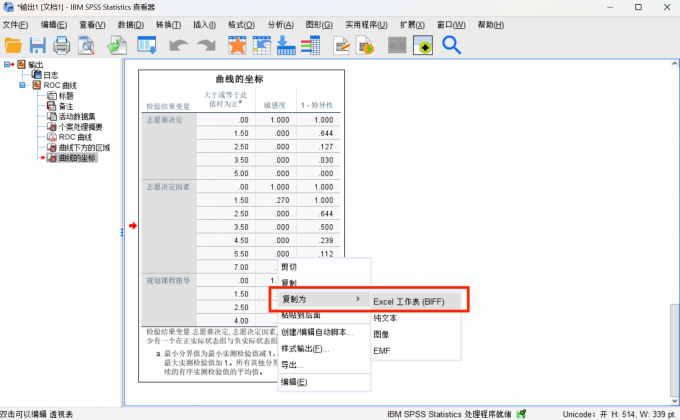Viewport: 680px width, 420px height.
Task: Select 曲线下方的区域 in the outline tree
Action: tap(84, 148)
